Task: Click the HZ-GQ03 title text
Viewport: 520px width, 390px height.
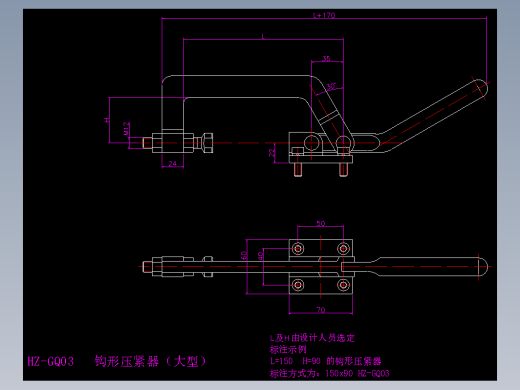Action: click(x=51, y=361)
